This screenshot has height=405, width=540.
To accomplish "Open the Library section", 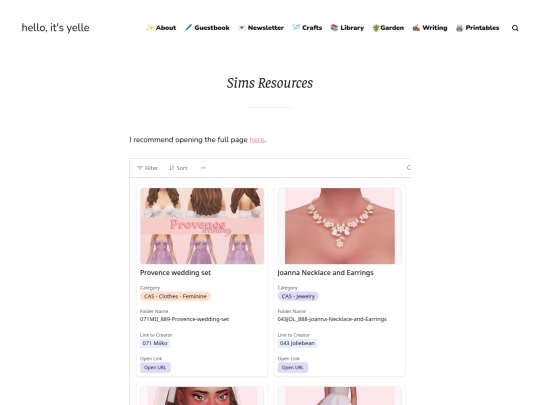I will pos(352,28).
